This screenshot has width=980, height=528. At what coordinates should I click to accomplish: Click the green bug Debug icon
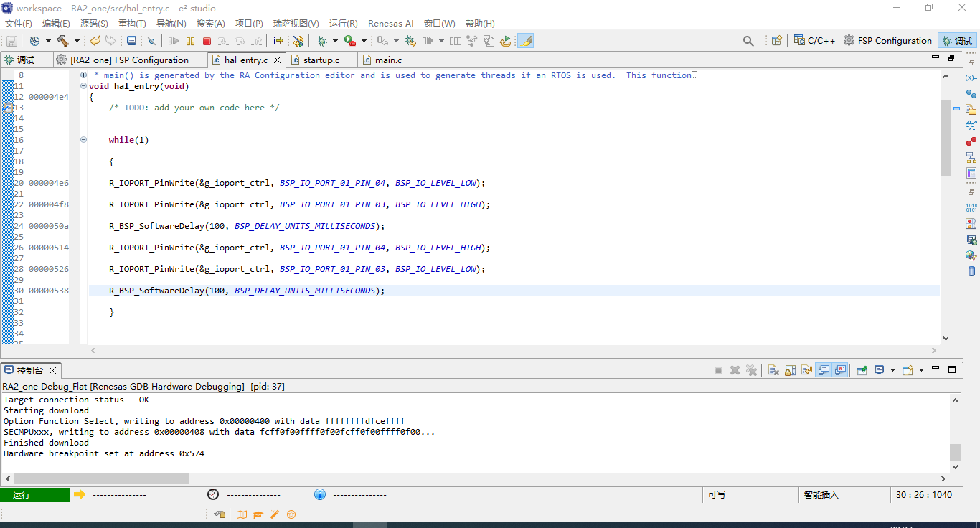pyautogui.click(x=321, y=41)
